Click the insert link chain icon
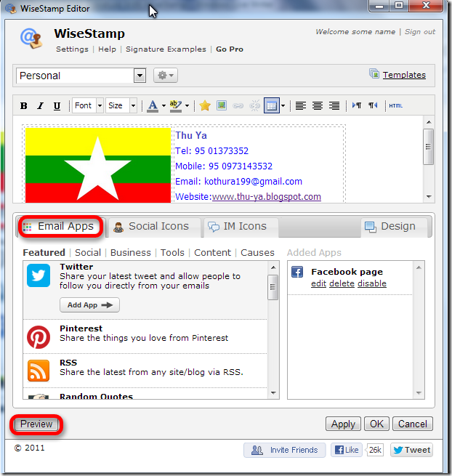Image resolution: width=452 pixels, height=476 pixels. coord(238,105)
